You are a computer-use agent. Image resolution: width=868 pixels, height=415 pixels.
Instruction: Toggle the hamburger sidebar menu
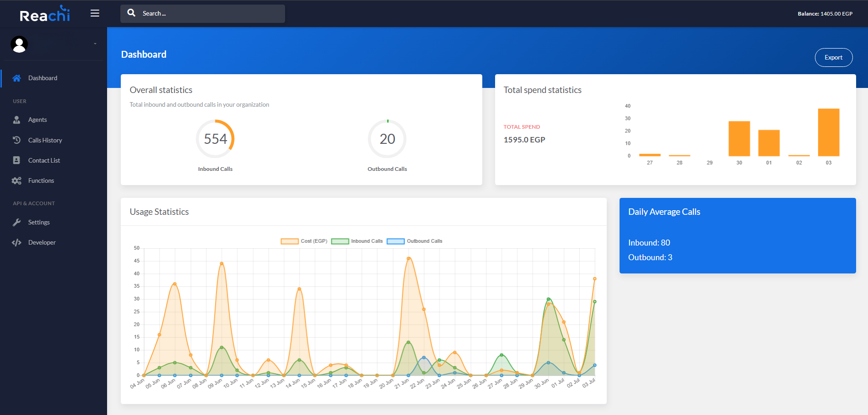[x=95, y=13]
